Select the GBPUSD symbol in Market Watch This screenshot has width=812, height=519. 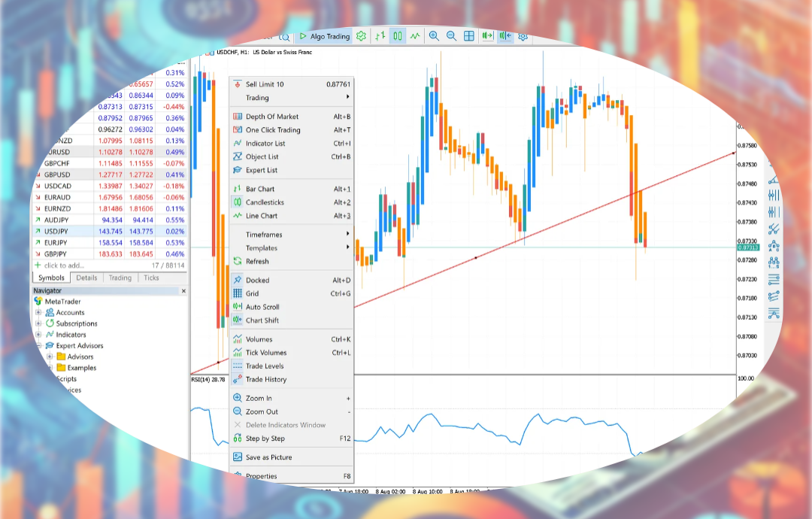[x=57, y=175]
